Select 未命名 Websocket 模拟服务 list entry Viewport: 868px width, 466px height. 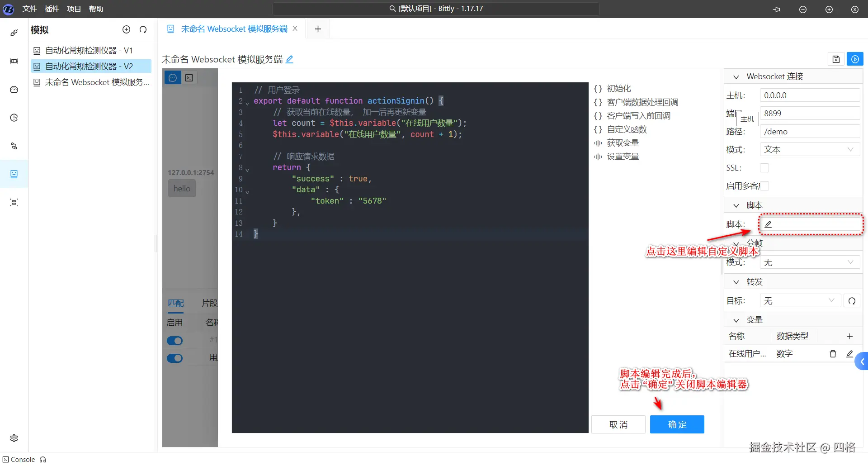point(91,82)
